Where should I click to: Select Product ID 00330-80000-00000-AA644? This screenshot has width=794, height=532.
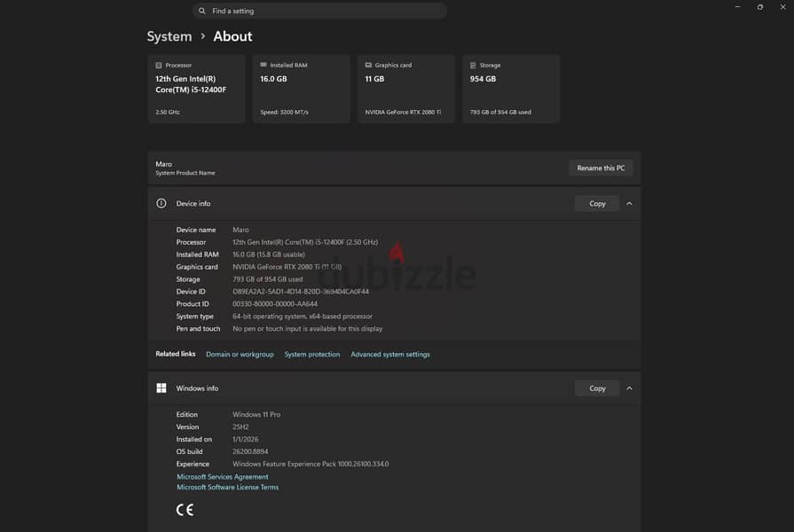274,304
